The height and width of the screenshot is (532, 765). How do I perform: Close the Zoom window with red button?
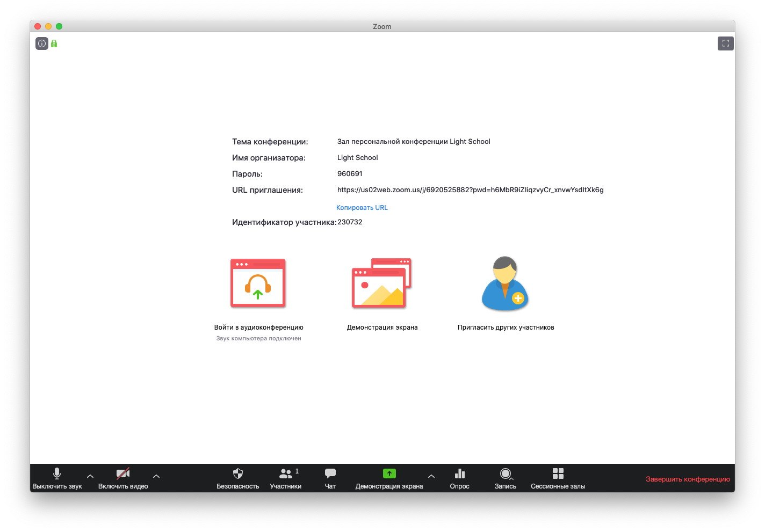pyautogui.click(x=38, y=26)
